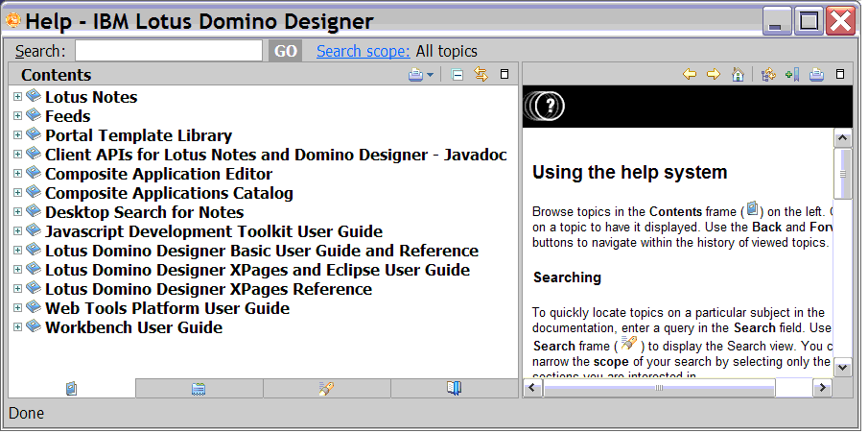Go forward in help topic history
868x433 pixels.
coord(714,74)
